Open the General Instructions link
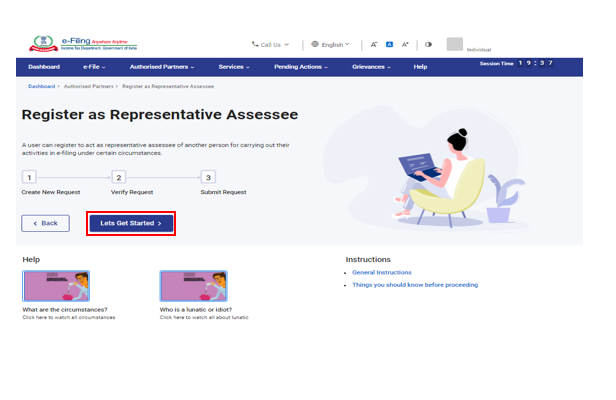Image resolution: width=616 pixels, height=400 pixels. point(381,272)
